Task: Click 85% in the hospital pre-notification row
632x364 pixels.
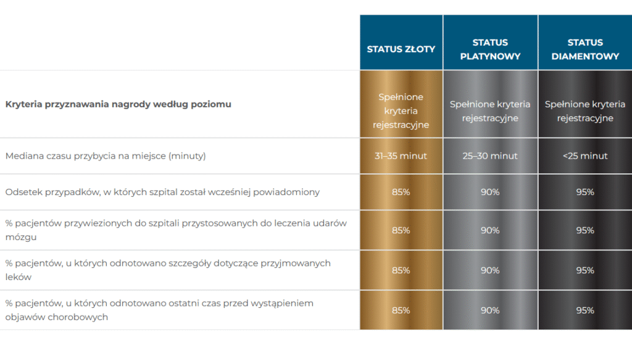Action: point(401,192)
